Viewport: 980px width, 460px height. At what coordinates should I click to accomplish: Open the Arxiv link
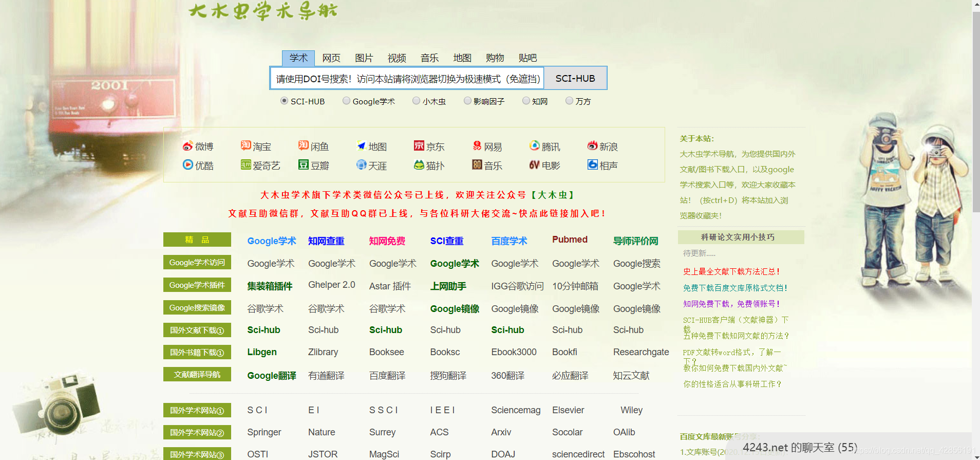(501, 432)
